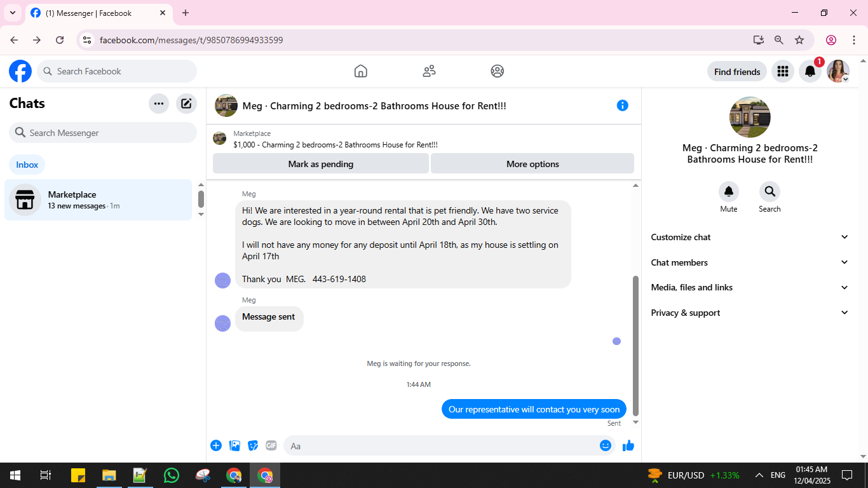868x488 pixels.
Task: Open the EUR/USD taskbar widget
Action: tap(693, 475)
